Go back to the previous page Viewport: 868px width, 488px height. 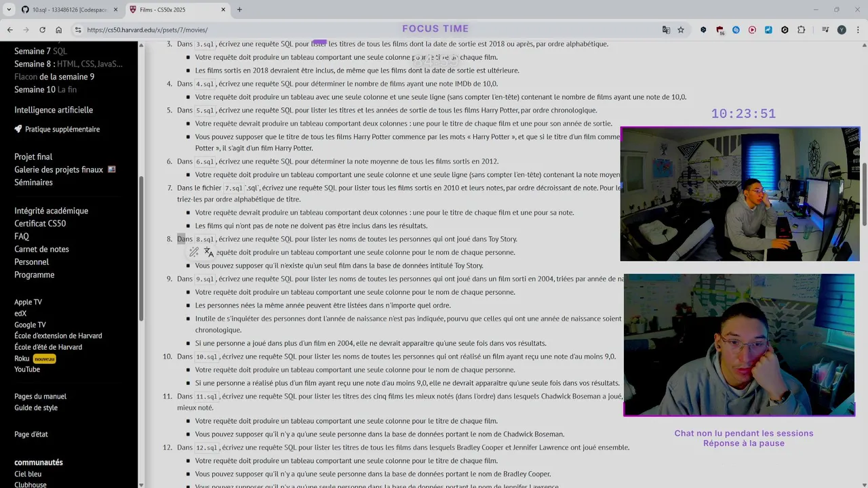pos(9,30)
